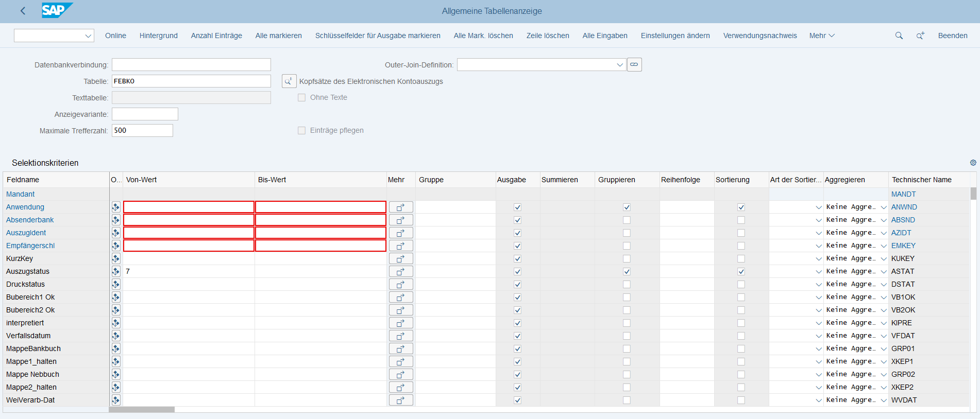The height and width of the screenshot is (419, 980).
Task: Click the Online toolbar item
Action: (115, 36)
